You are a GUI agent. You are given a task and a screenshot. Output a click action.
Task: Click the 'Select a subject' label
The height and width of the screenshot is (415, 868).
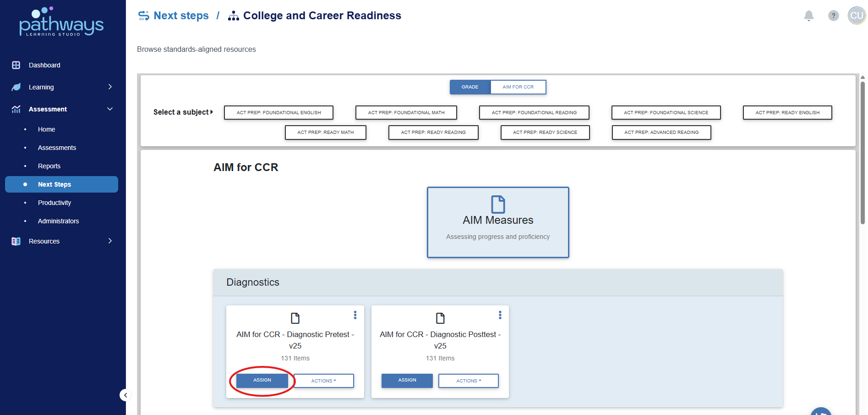[x=183, y=112]
